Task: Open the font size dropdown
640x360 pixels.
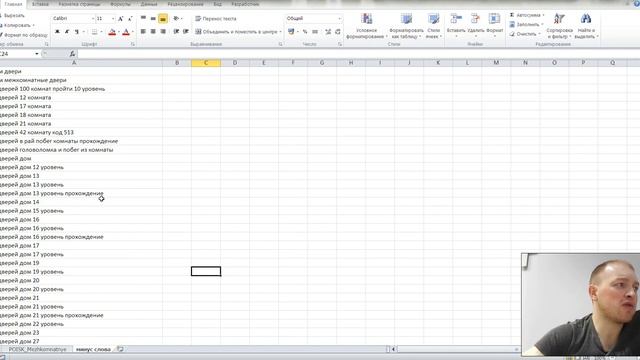Action: (x=113, y=19)
